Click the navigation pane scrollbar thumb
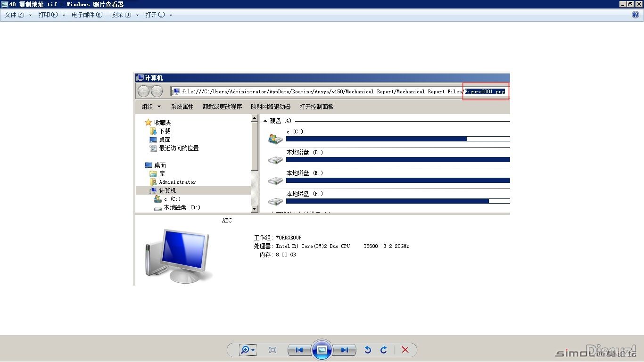Screen dimensions: 644x362 coord(255,146)
